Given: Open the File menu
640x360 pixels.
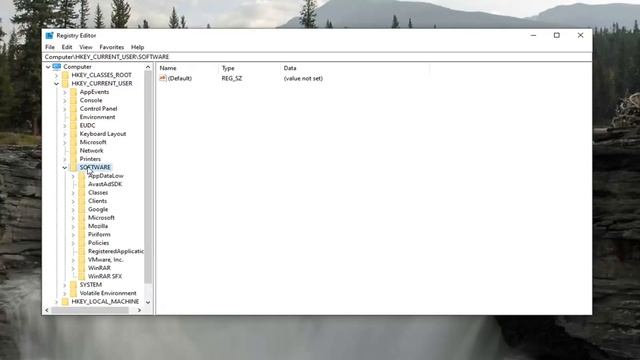Looking at the screenshot, I should (50, 47).
